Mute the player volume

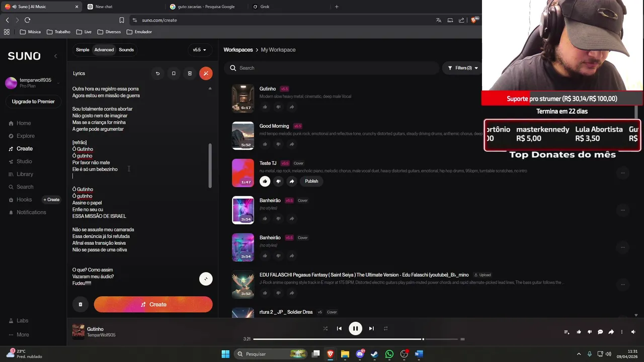(x=633, y=332)
